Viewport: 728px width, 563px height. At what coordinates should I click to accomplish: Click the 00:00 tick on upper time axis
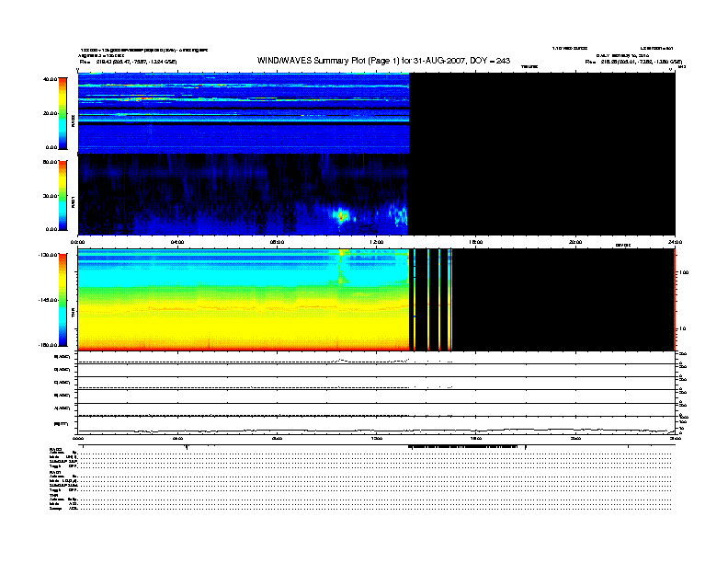[77, 242]
